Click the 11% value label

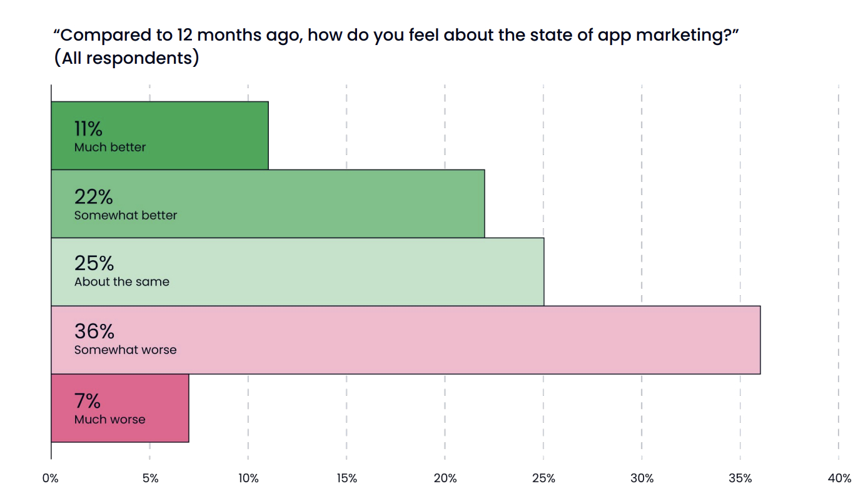[88, 129]
